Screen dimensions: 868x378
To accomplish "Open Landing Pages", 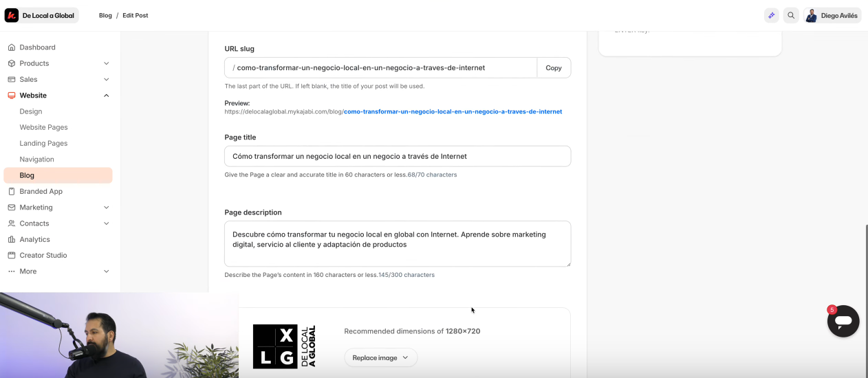I will (43, 143).
